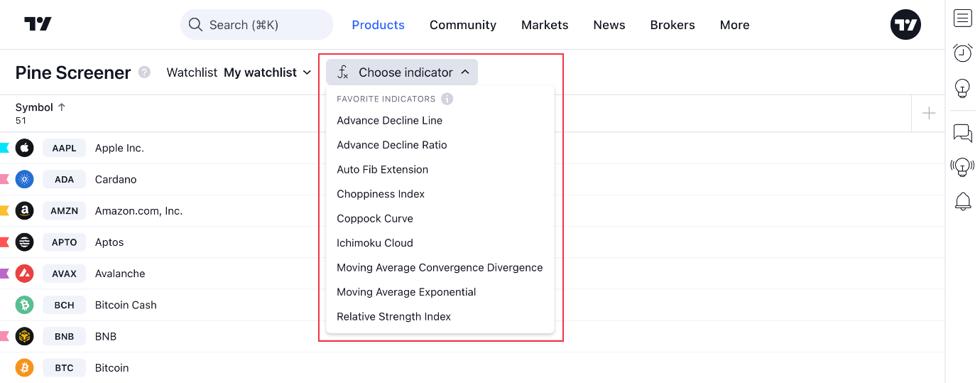The height and width of the screenshot is (383, 980).
Task: Open the ideas stream broadcasting lightbulb icon
Action: pos(962,167)
